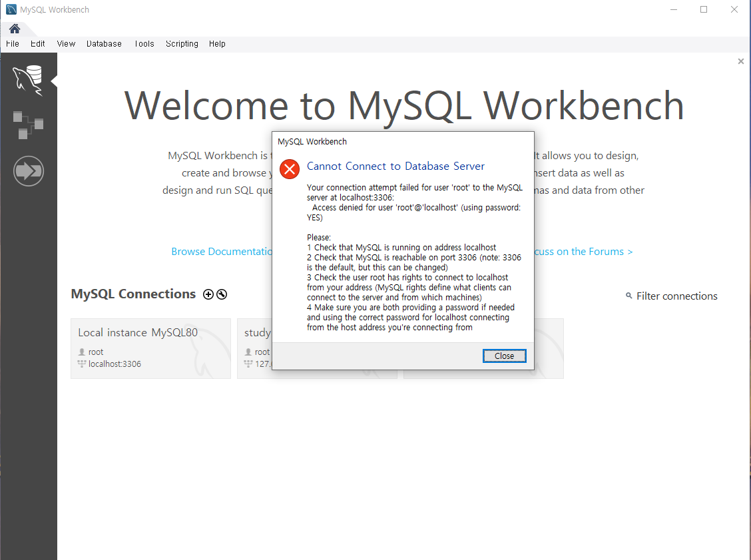Viewport: 751px width, 560px height.
Task: Maximize the MySQL Workbench window
Action: tap(704, 9)
